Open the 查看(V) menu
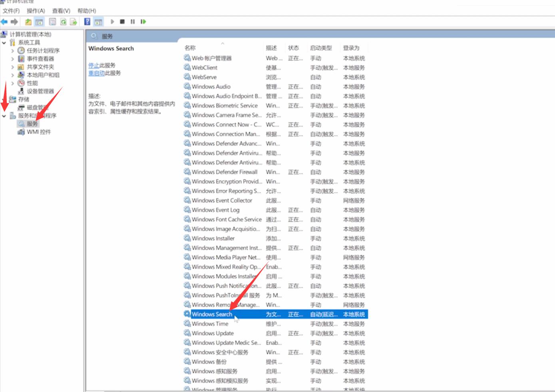The width and height of the screenshot is (555, 392). point(61,11)
